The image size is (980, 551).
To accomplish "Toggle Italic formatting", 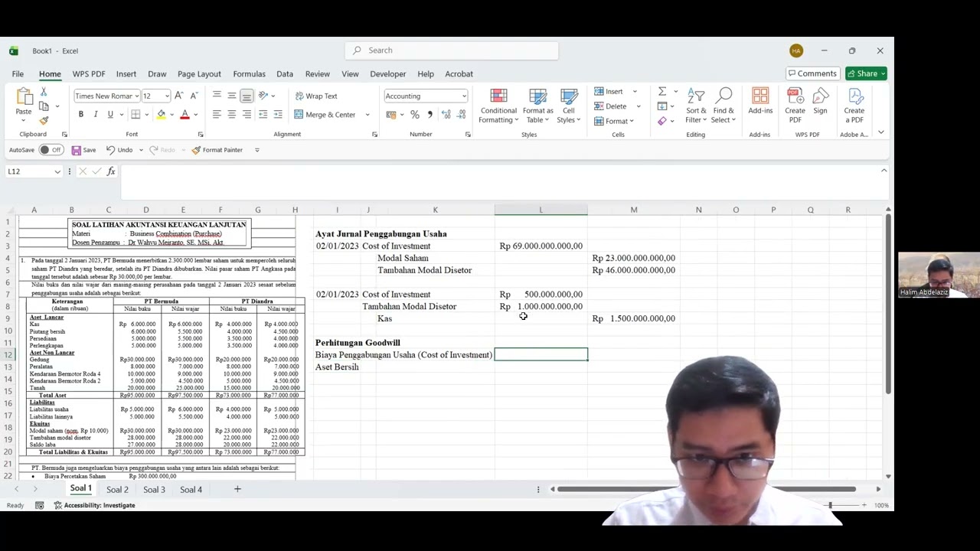I will pos(96,115).
